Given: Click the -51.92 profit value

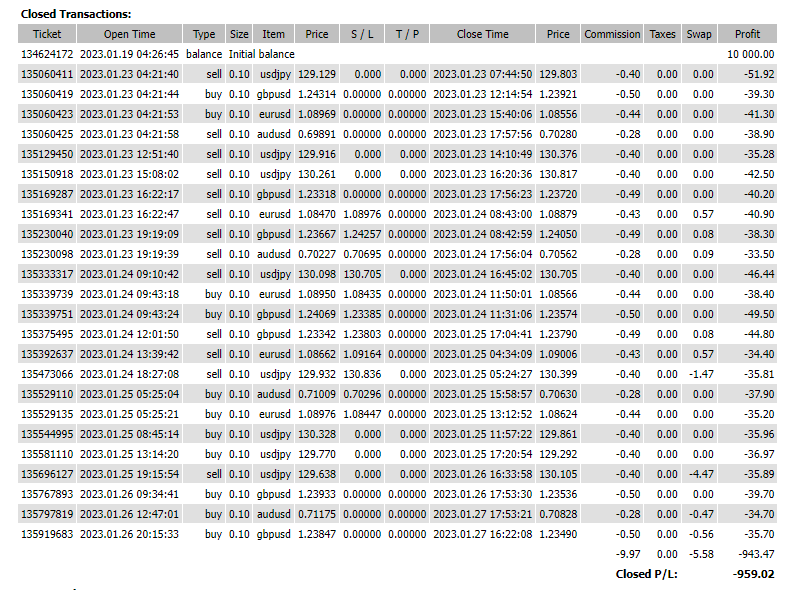Looking at the screenshot, I should tap(759, 74).
